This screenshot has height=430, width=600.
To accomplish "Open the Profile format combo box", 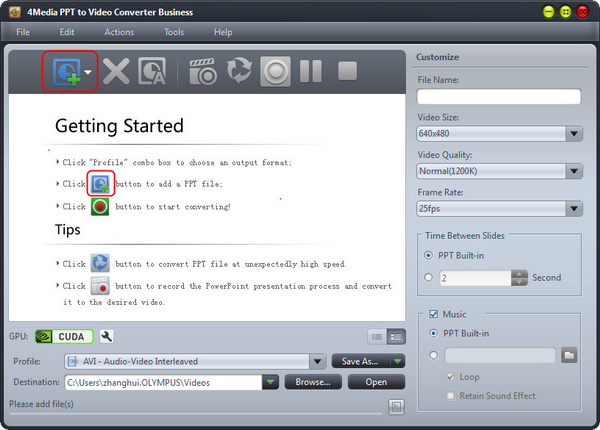I will point(195,361).
